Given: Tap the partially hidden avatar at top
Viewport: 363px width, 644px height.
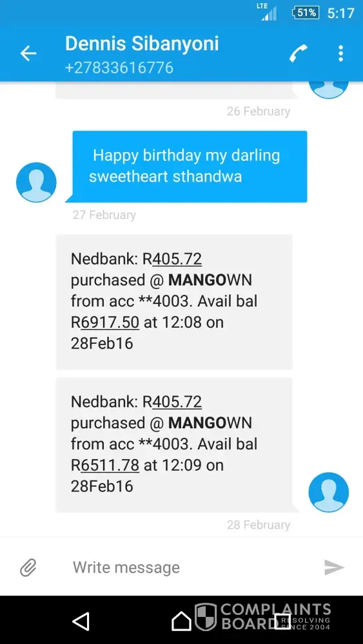Looking at the screenshot, I should (328, 90).
